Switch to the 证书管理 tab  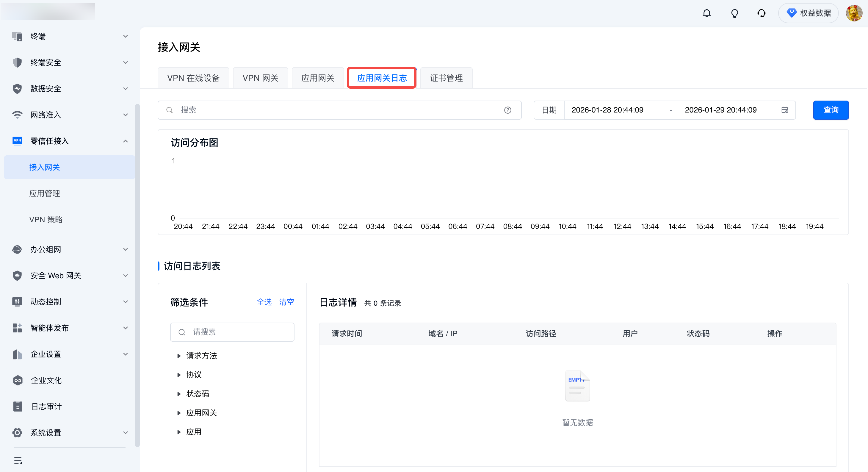pyautogui.click(x=446, y=78)
